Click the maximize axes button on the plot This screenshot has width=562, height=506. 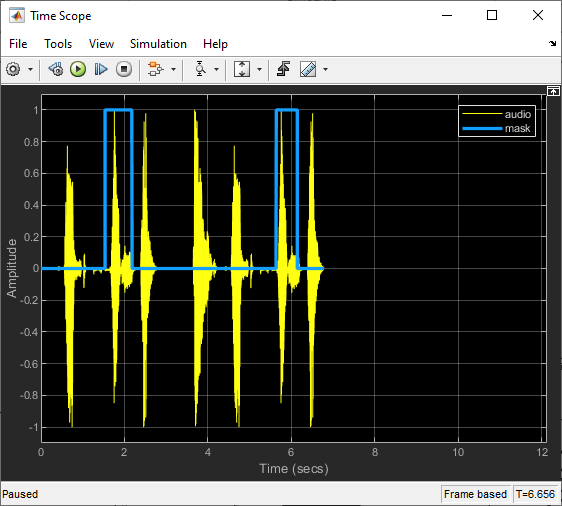coord(553,91)
